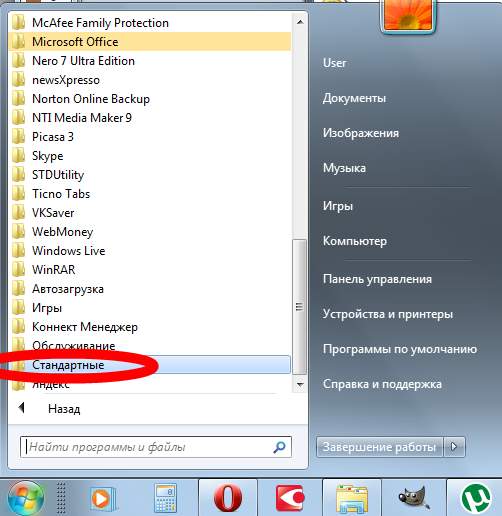Image resolution: width=502 pixels, height=516 pixels.
Task: Open the uTorrent taskbar icon
Action: [476, 499]
